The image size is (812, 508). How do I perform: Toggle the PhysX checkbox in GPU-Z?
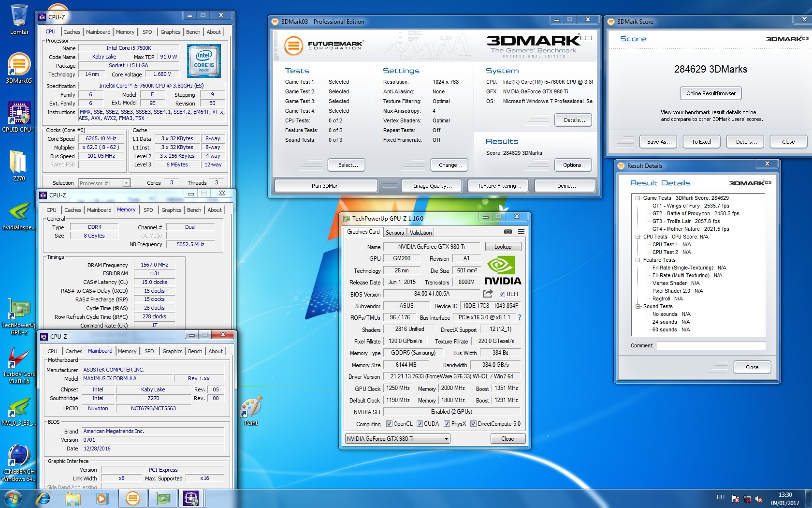point(447,424)
